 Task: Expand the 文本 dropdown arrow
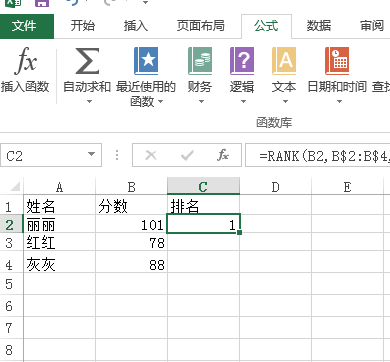(285, 101)
